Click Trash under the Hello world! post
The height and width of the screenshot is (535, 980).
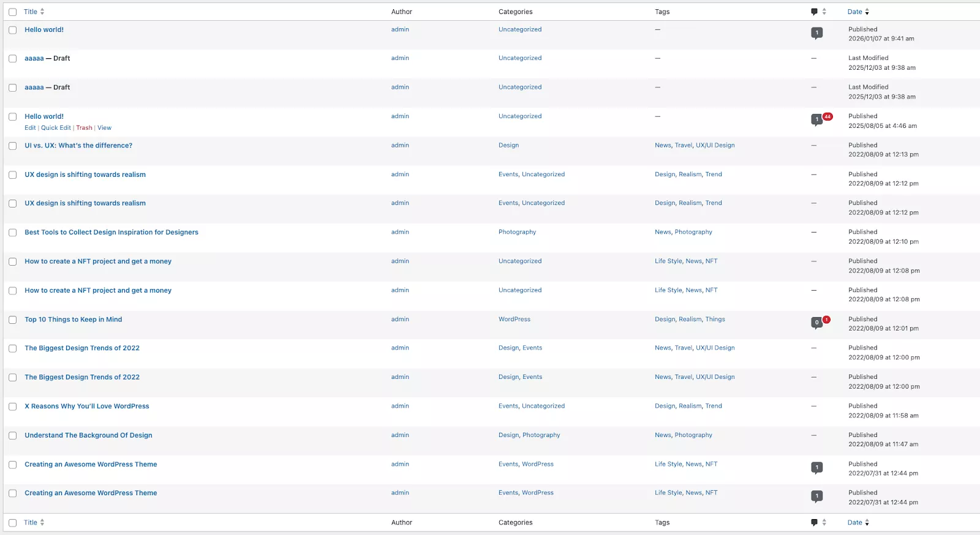84,128
